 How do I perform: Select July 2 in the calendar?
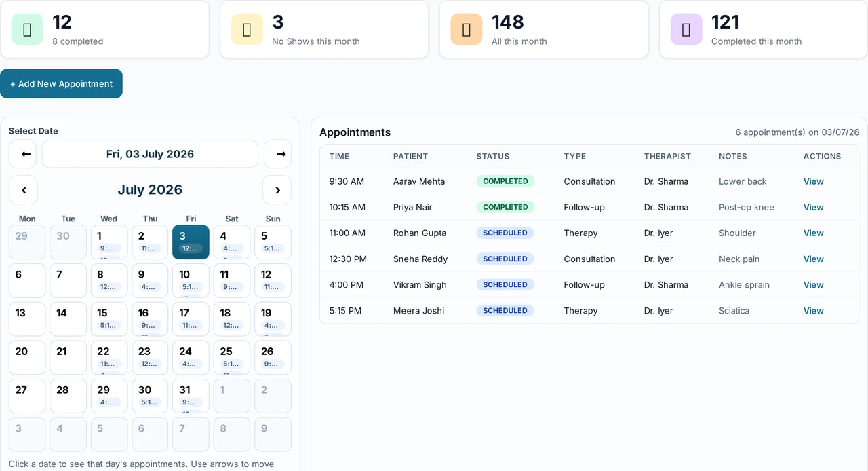point(150,242)
